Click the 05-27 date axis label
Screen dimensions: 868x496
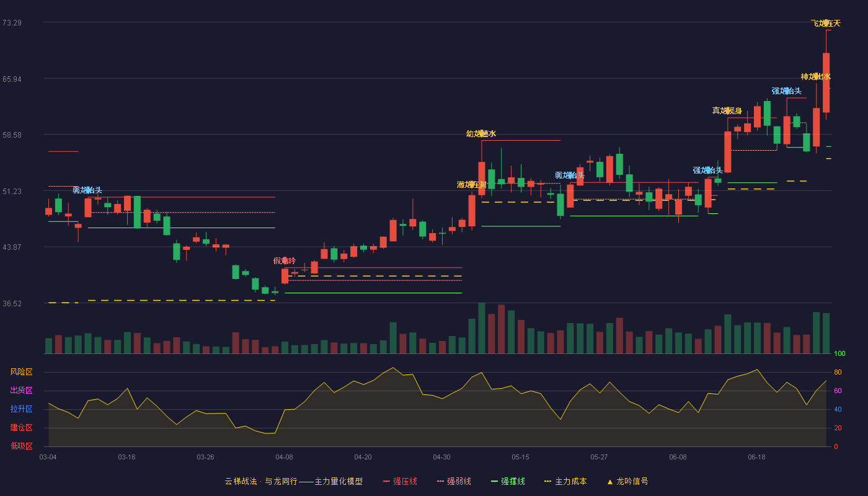[599, 457]
